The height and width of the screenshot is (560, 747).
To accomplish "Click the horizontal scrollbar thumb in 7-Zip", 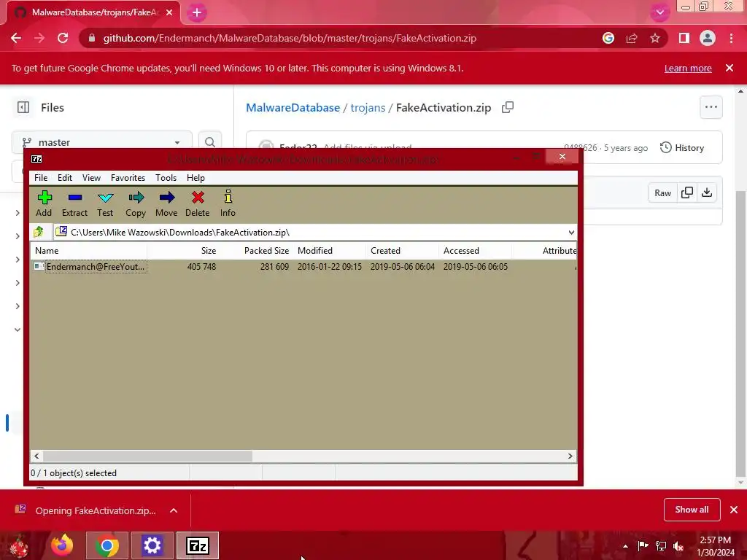I will [147, 456].
